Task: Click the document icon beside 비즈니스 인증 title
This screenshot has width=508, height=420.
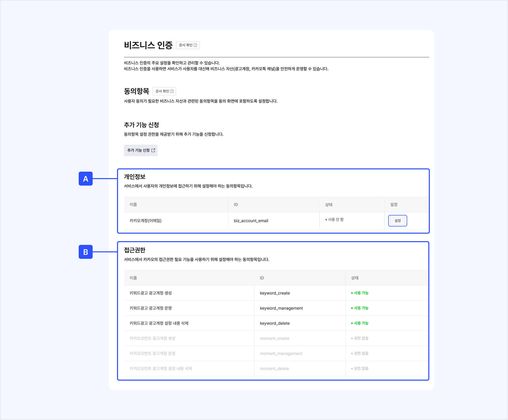Action: point(195,45)
